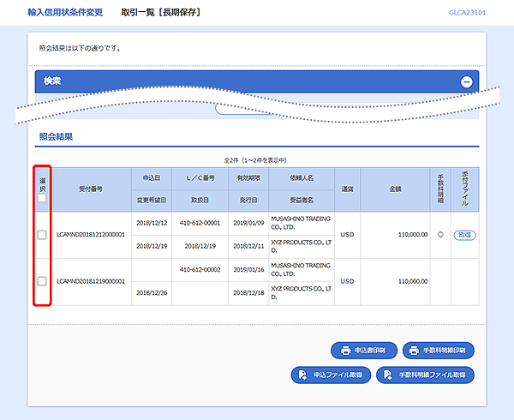Click printer icon on 手数料明細印刷

click(414, 351)
